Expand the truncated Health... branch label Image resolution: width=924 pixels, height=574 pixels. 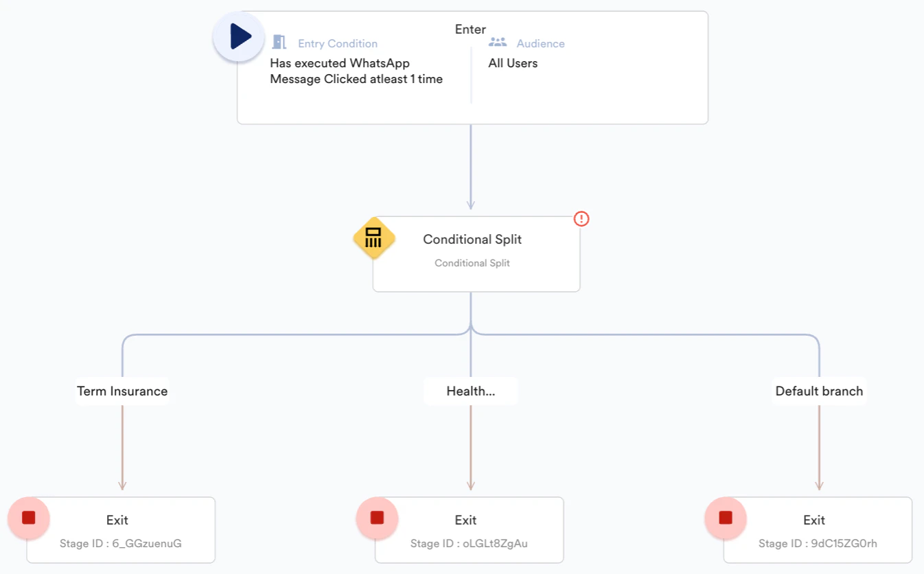tap(471, 391)
